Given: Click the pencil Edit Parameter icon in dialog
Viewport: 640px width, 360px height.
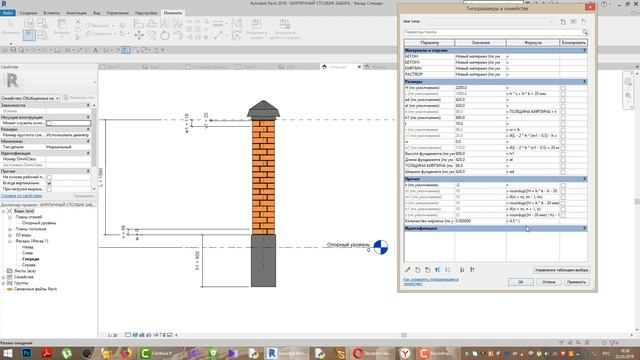Looking at the screenshot, I should pyautogui.click(x=407, y=270).
